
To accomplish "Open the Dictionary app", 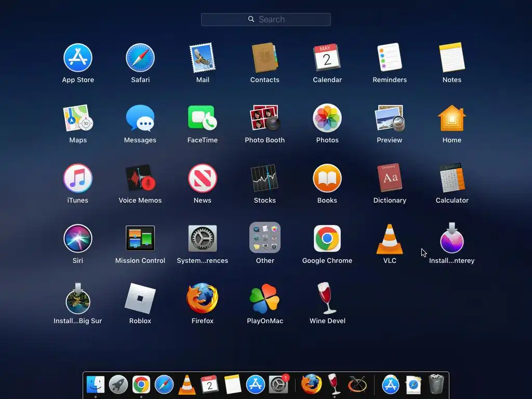I will [x=390, y=178].
